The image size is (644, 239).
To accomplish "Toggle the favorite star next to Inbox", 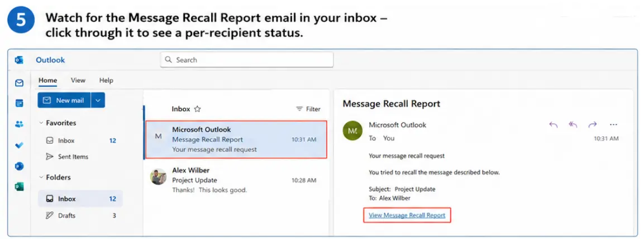I will [x=198, y=109].
